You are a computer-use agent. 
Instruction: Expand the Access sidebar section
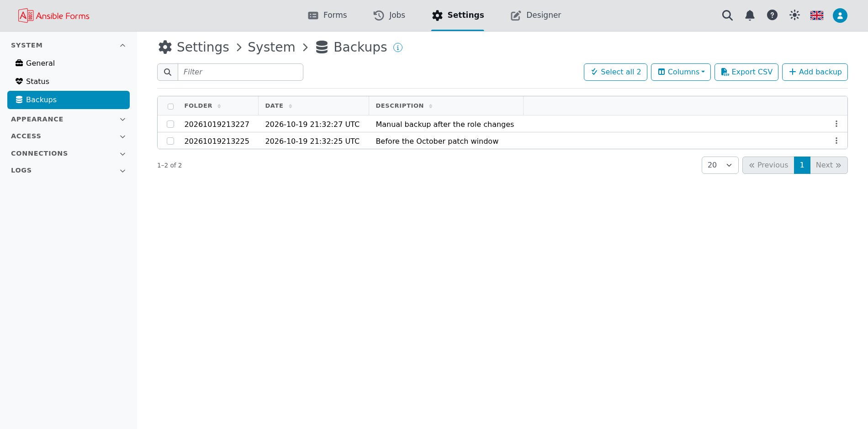click(x=69, y=136)
